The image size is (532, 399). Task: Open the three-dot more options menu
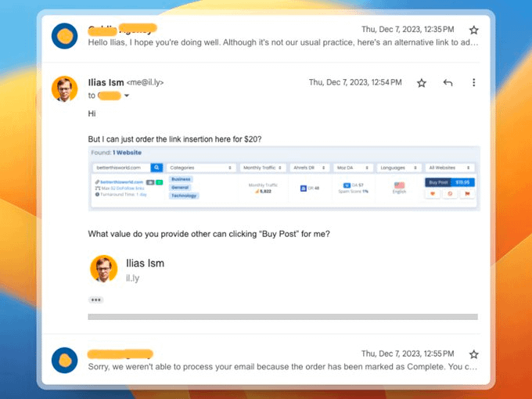pos(473,82)
